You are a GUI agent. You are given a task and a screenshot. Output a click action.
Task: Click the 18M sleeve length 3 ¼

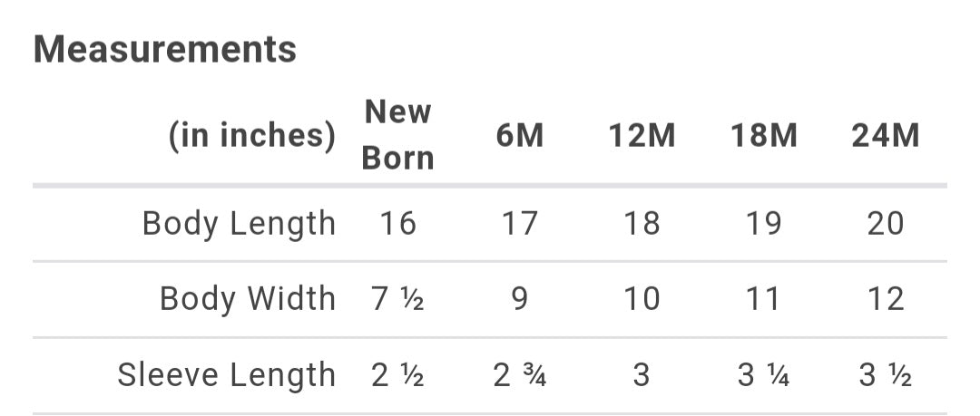[763, 374]
